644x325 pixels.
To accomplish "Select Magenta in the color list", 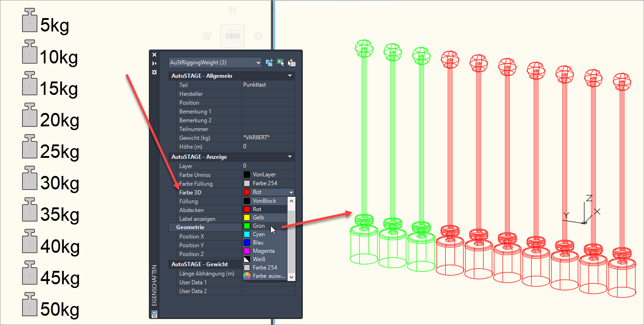I will [x=264, y=251].
